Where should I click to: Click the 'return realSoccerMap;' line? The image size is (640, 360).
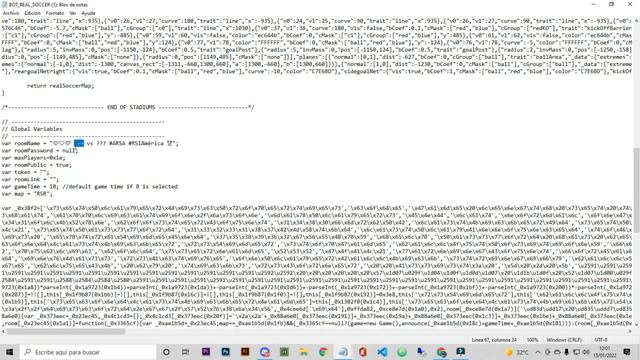pos(60,86)
